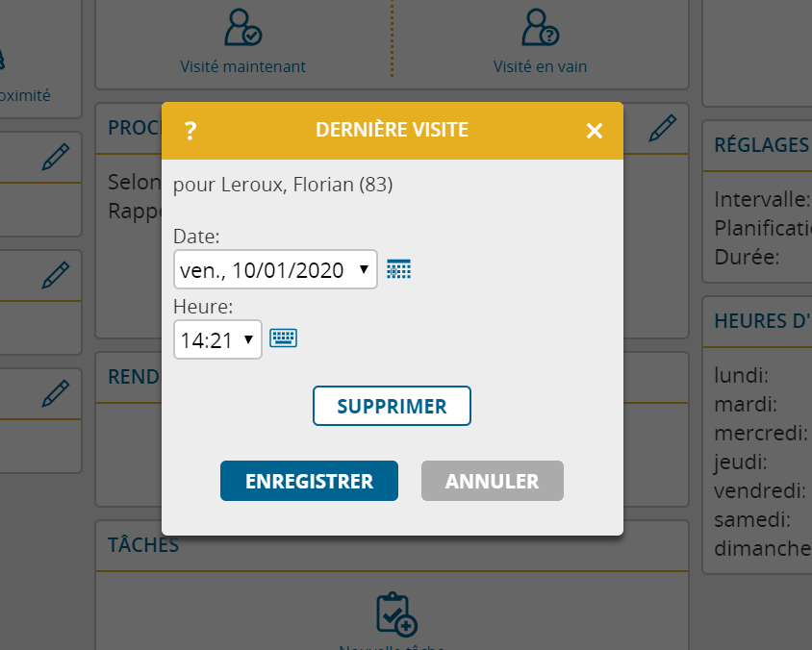Click the Annuler button

tap(492, 481)
